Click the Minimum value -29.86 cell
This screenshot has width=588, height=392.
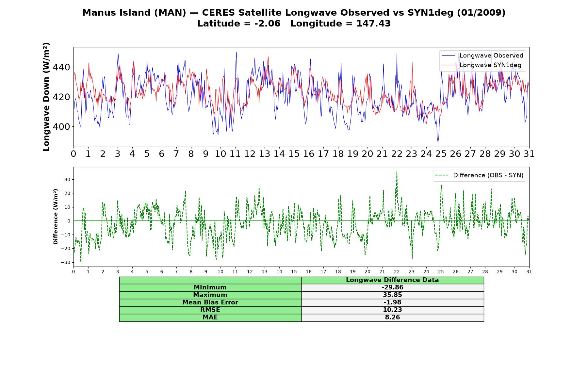tap(392, 287)
